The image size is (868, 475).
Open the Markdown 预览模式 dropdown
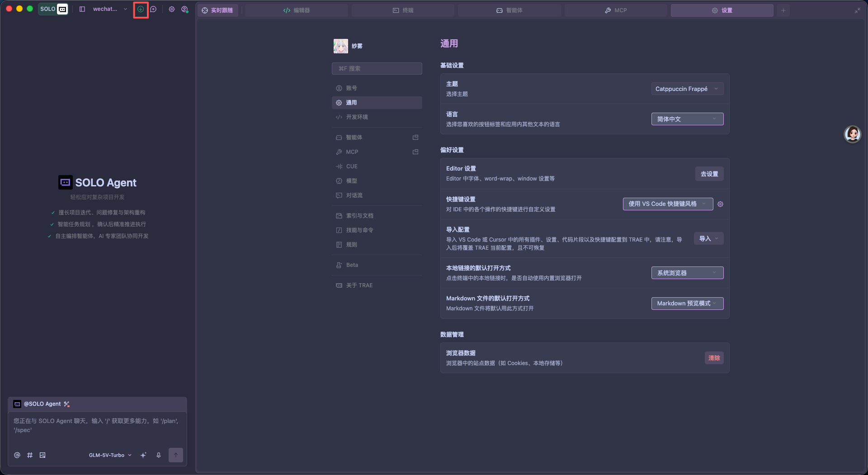tap(687, 303)
